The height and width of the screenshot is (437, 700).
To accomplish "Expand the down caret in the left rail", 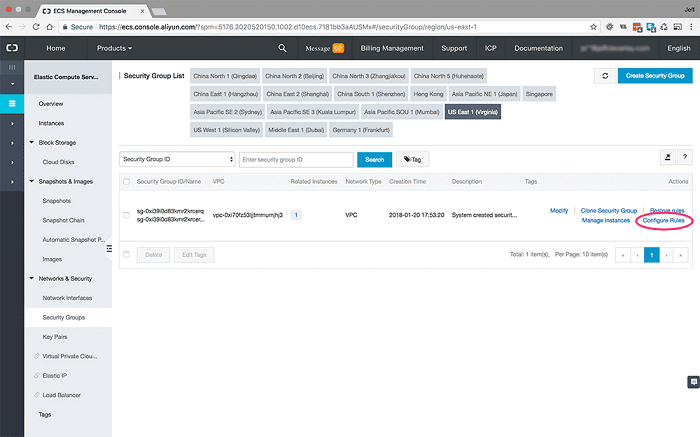I will pyautogui.click(x=12, y=84).
